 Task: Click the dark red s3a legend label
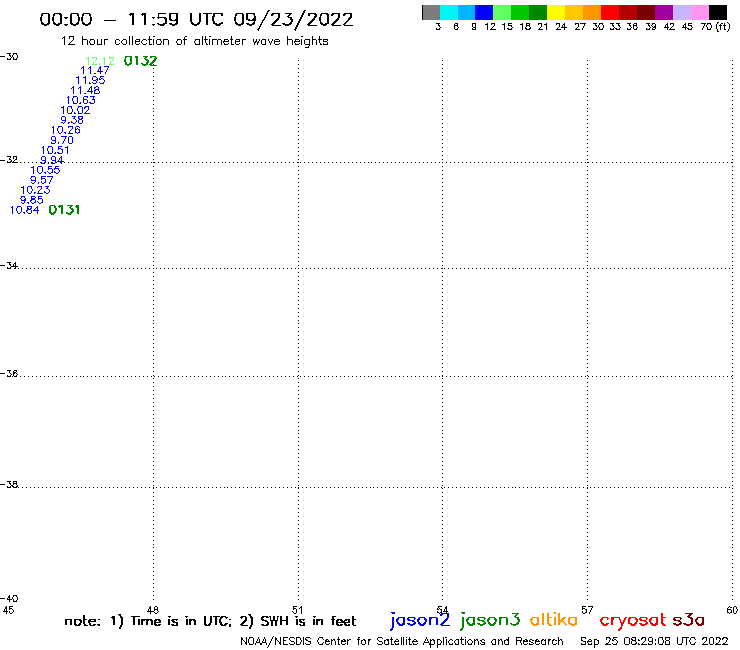[688, 620]
